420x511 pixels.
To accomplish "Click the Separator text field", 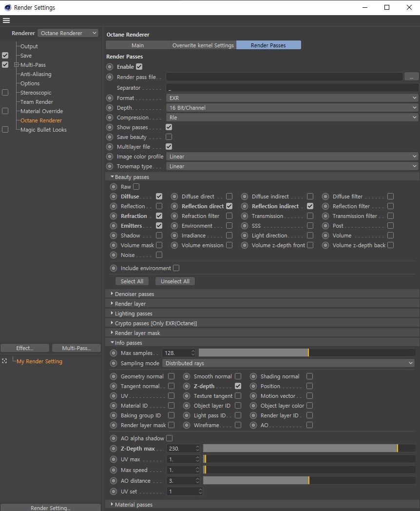I will 292,88.
